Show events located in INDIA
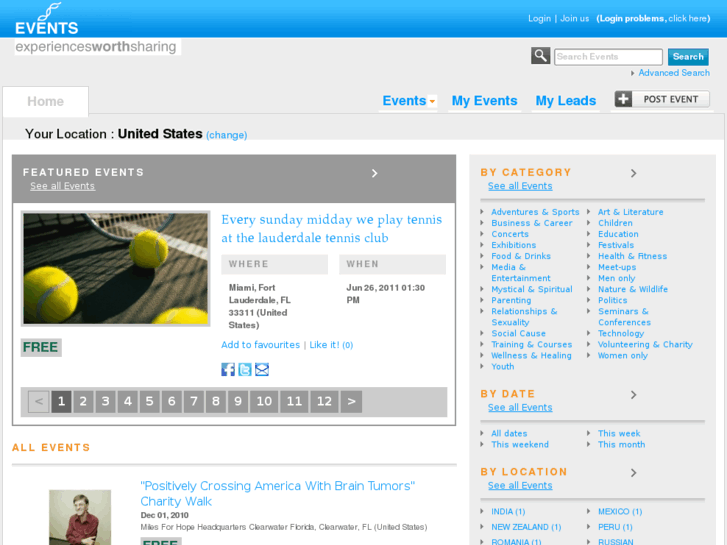Image resolution: width=727 pixels, height=545 pixels. click(x=508, y=512)
